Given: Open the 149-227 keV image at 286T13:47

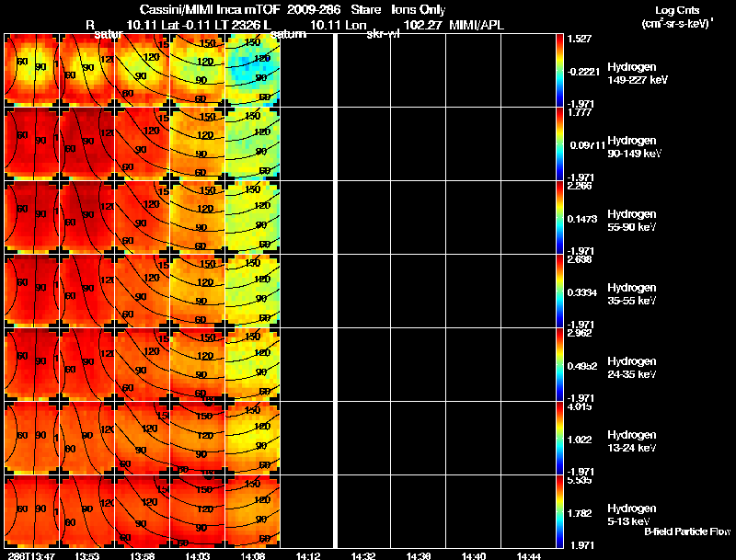Looking at the screenshot, I should coord(32,71).
